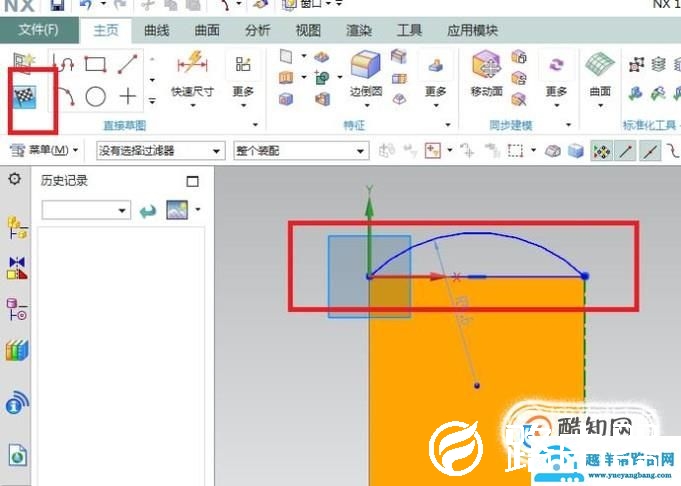Screen dimensions: 681x486
Task: Select the Line sketch tool
Action: tap(128, 64)
